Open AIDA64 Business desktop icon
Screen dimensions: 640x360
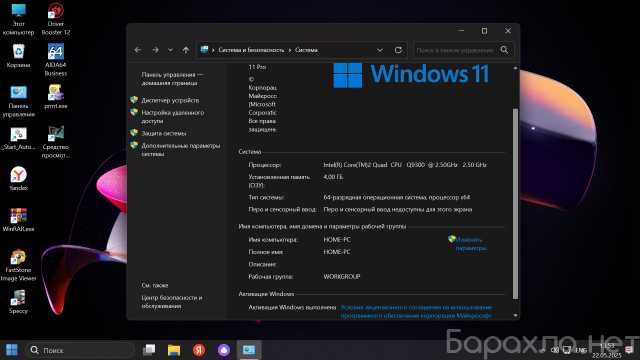click(56, 60)
